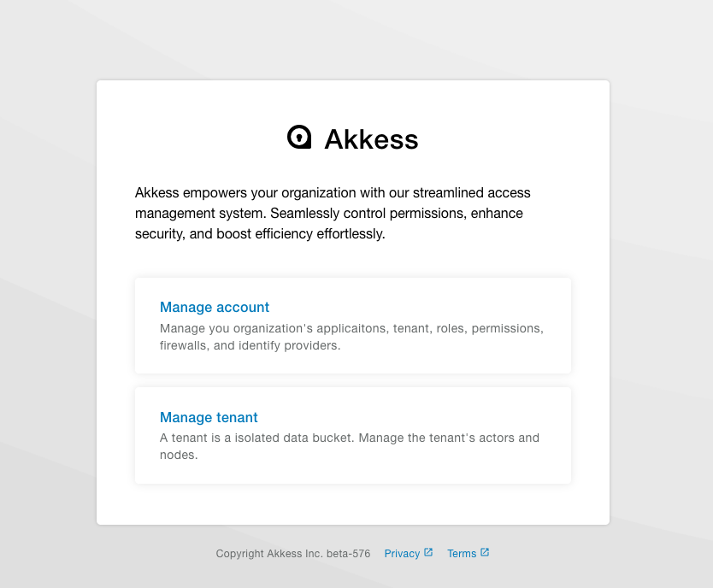This screenshot has height=588, width=713.
Task: Click the copyright beta-576 footer text
Action: tap(293, 553)
